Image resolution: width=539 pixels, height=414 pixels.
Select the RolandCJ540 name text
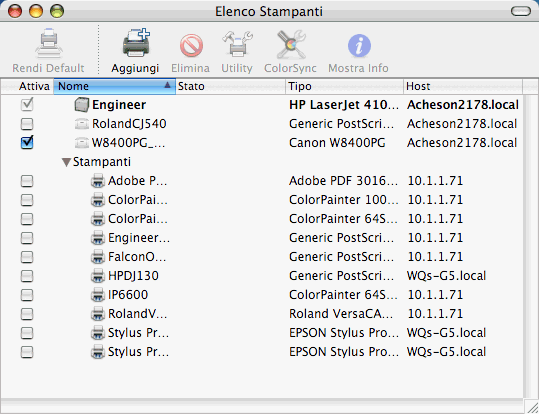pyautogui.click(x=129, y=124)
